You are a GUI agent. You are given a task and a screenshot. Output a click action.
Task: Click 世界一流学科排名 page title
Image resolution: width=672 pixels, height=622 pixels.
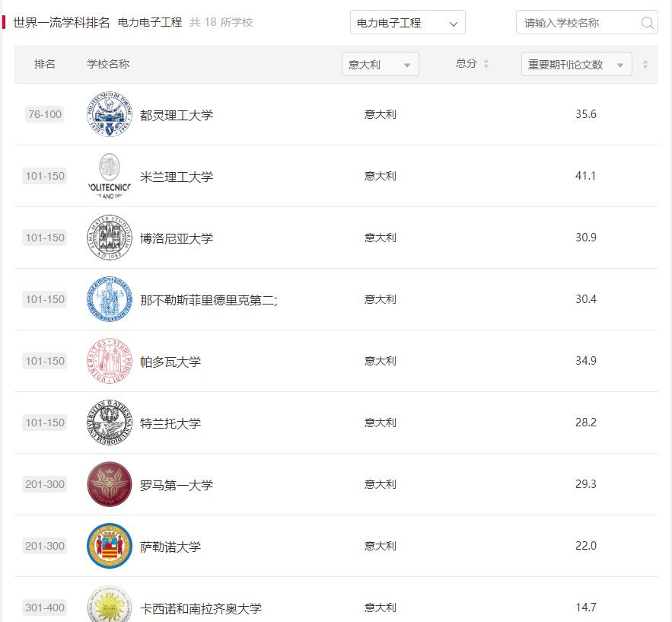coord(62,22)
